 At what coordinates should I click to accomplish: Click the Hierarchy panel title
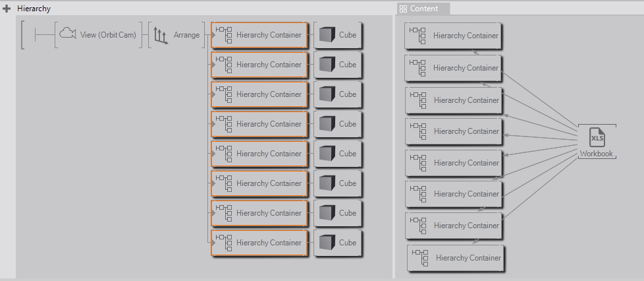click(34, 9)
